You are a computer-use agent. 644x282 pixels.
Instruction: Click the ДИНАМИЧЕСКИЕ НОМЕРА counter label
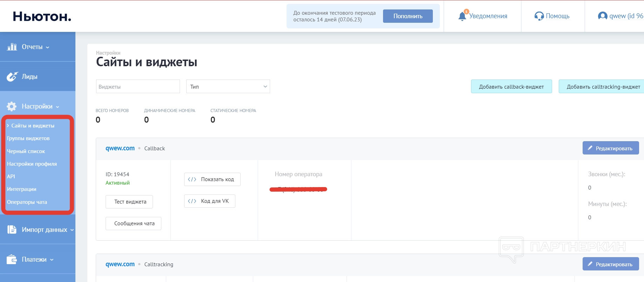point(170,111)
